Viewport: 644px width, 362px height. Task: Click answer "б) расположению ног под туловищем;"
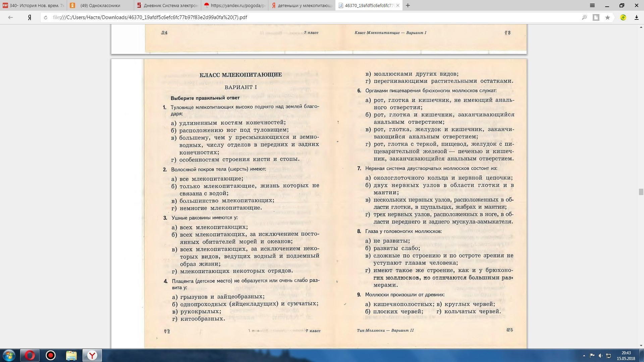tap(230, 130)
